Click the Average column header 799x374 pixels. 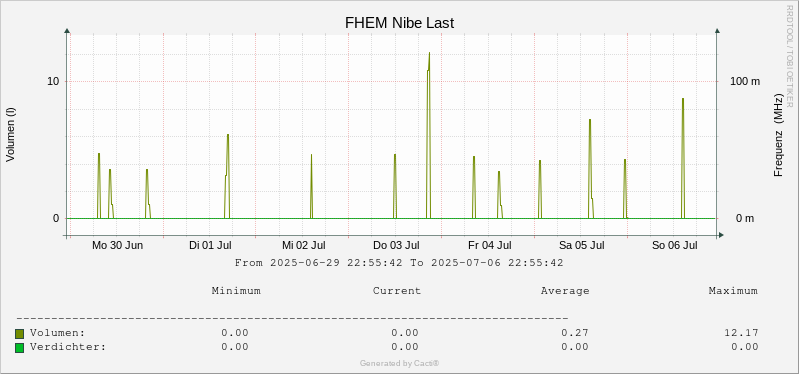pyautogui.click(x=565, y=291)
